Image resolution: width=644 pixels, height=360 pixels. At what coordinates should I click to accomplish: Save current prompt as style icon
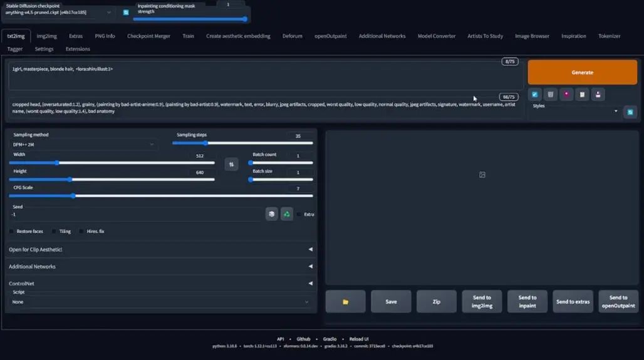[x=598, y=95]
